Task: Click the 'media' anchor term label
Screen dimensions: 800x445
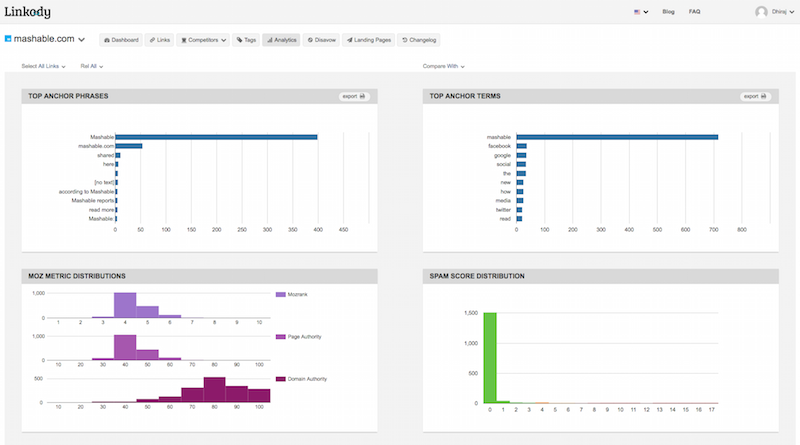Action: (503, 201)
